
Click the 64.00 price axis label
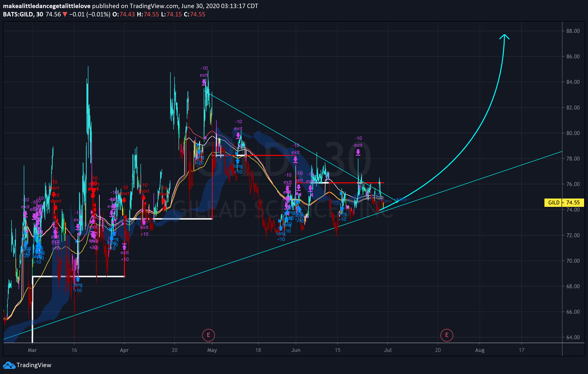[x=573, y=337]
